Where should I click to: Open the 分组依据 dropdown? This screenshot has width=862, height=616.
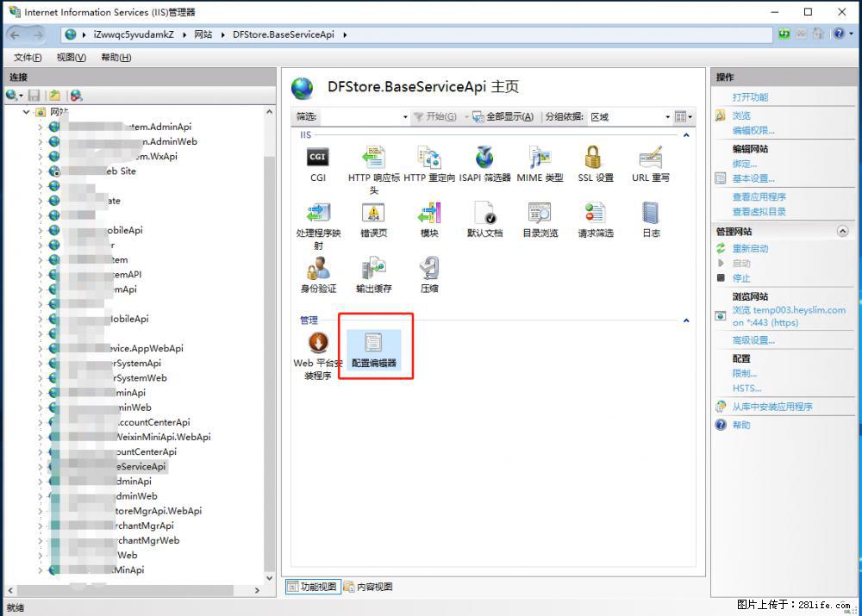(x=666, y=117)
